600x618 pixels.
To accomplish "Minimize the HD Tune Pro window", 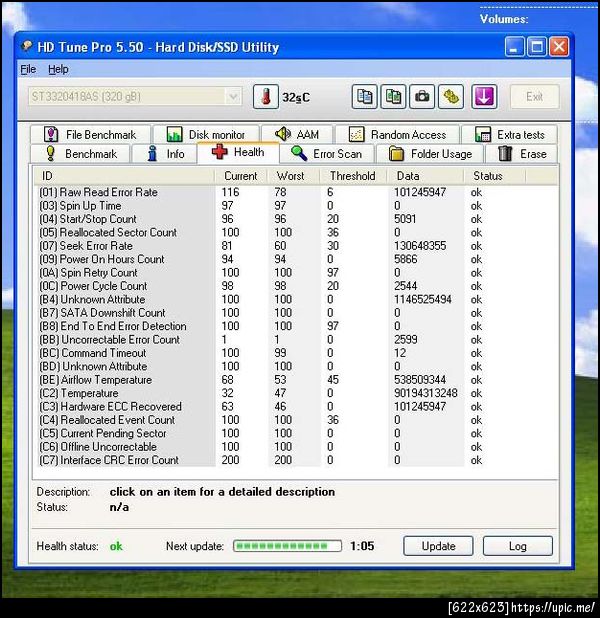I will (x=514, y=47).
